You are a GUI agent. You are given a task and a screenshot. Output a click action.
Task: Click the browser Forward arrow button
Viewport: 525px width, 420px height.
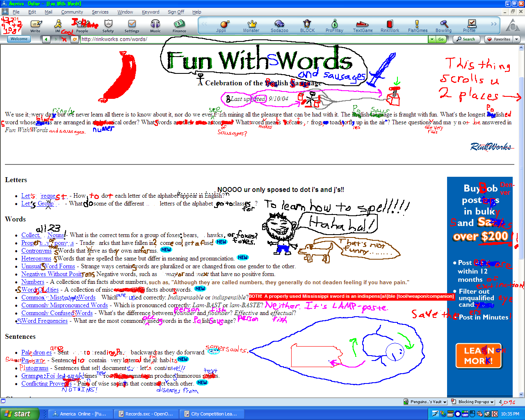pos(55,39)
